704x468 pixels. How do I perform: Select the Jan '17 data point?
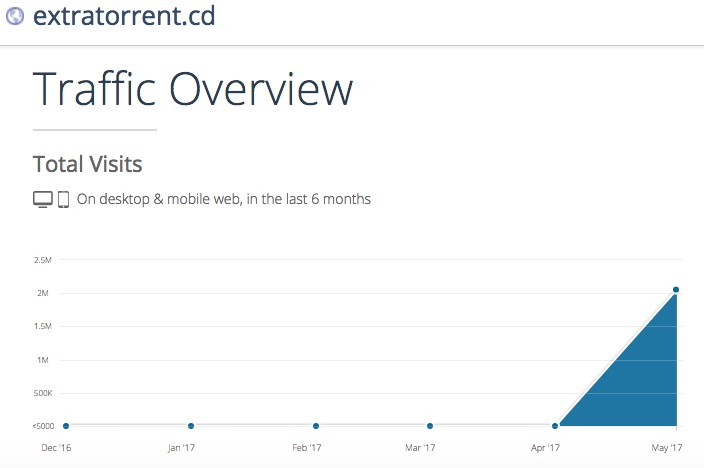coord(191,426)
